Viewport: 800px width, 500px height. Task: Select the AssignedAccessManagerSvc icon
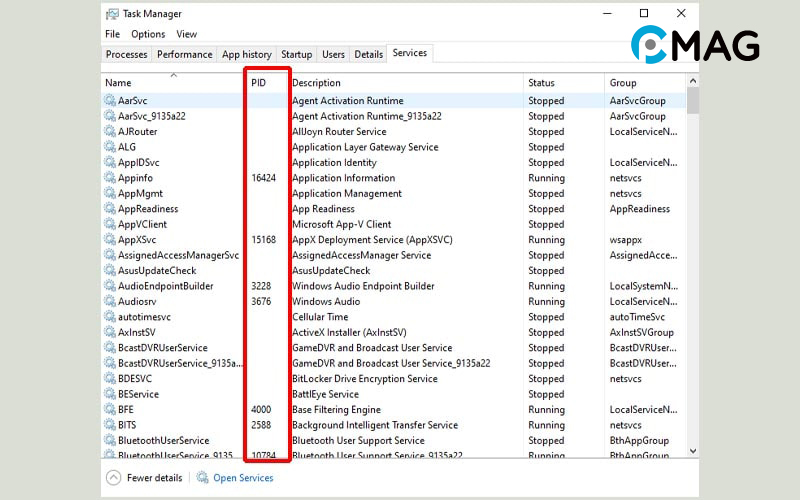coord(110,255)
